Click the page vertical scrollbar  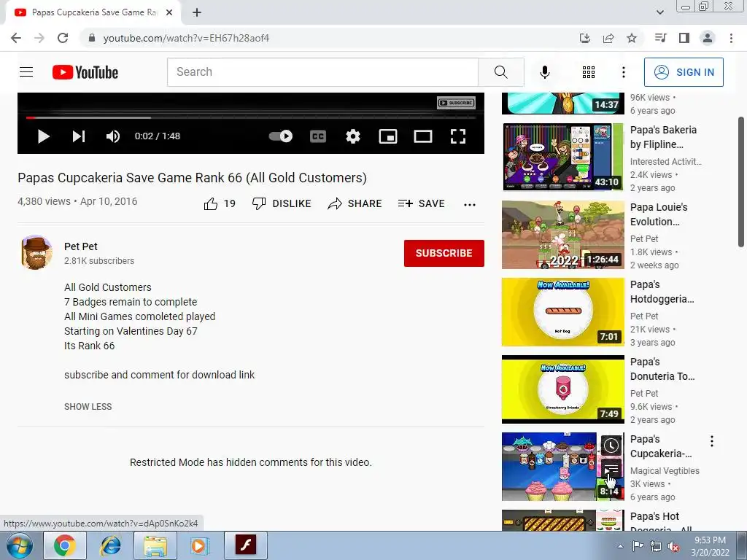[x=741, y=181]
